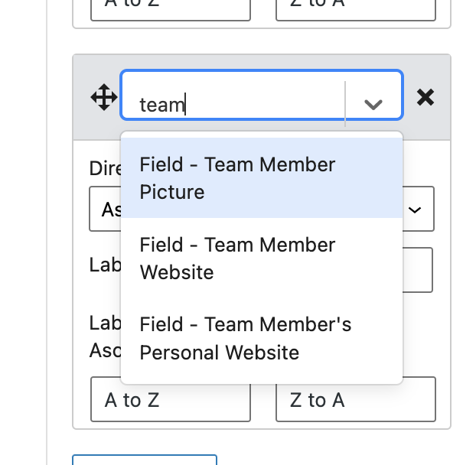Click the four-arrow move handle icon
The height and width of the screenshot is (465, 476).
click(x=104, y=97)
